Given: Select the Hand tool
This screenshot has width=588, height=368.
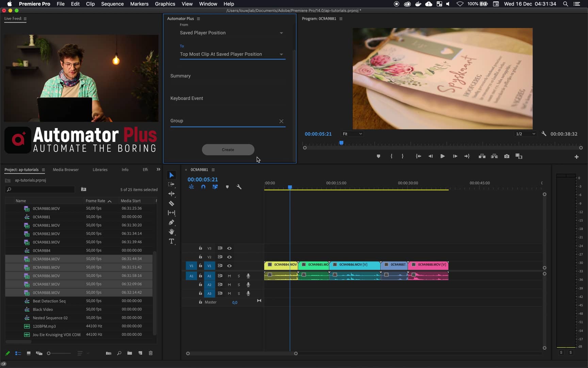Looking at the screenshot, I should pos(171,232).
